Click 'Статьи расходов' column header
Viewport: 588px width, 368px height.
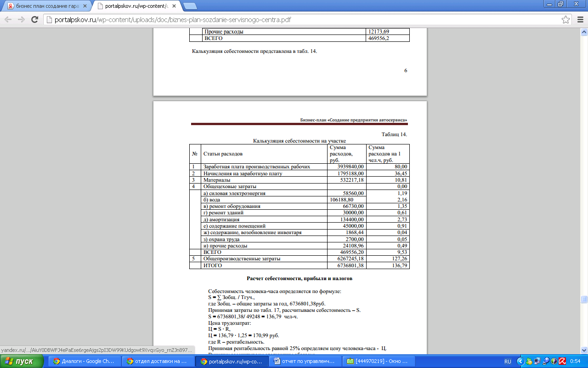(223, 154)
